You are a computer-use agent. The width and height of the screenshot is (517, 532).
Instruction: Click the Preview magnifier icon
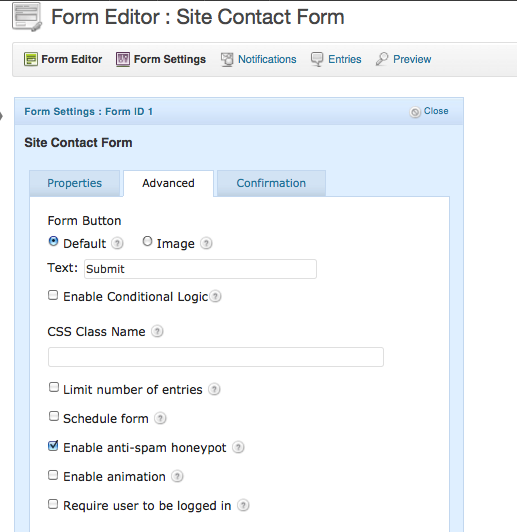coord(382,59)
